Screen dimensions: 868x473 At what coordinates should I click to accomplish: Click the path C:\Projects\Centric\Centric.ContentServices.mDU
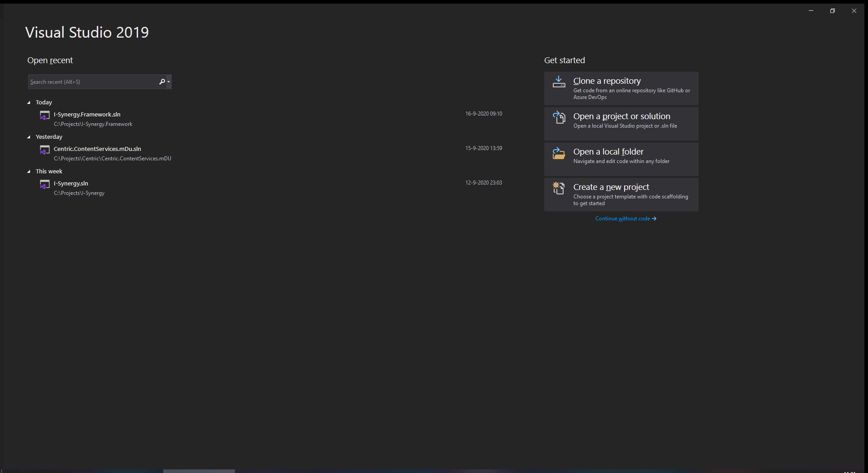(113, 159)
